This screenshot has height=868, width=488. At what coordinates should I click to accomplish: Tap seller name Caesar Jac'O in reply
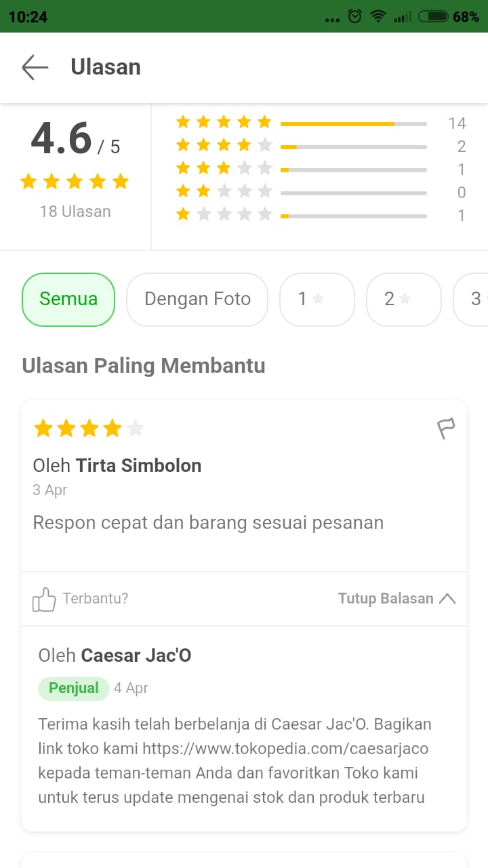pos(136,656)
